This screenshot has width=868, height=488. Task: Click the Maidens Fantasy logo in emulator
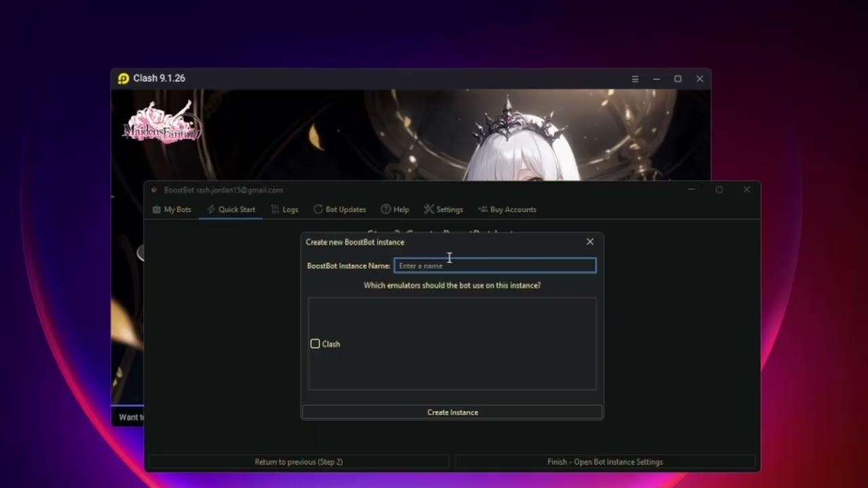[x=162, y=123]
